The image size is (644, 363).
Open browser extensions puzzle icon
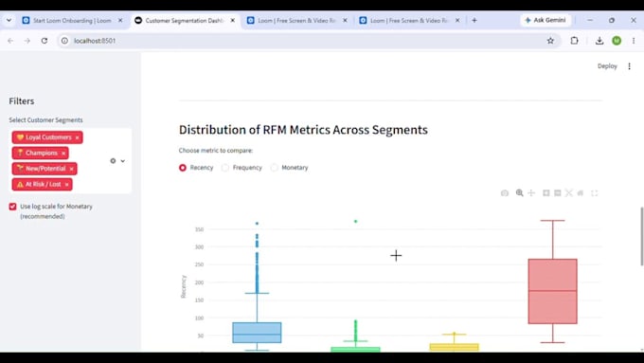(x=574, y=41)
